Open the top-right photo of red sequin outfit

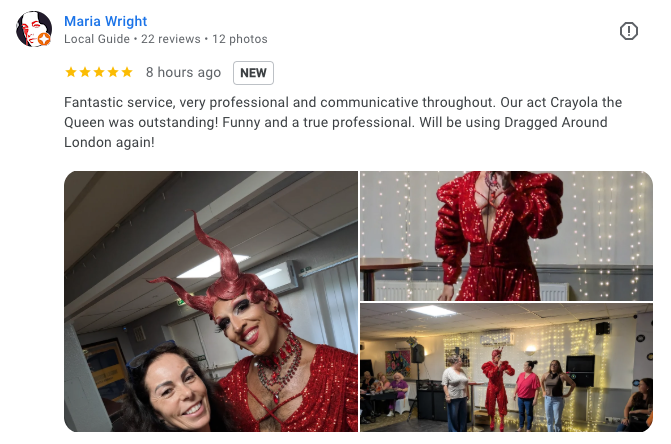pos(506,236)
